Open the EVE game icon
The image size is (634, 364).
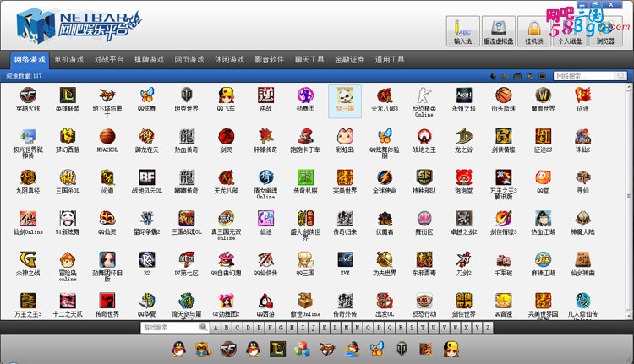[x=345, y=263]
